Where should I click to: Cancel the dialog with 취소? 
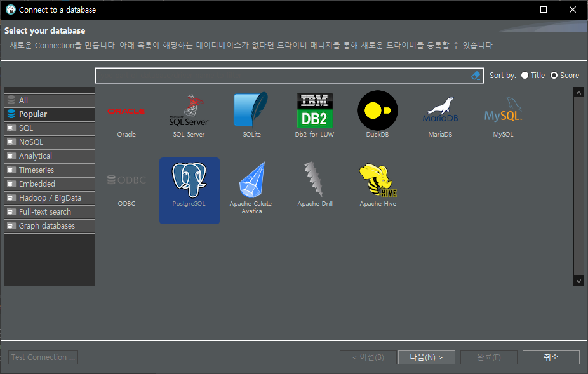[x=551, y=357]
